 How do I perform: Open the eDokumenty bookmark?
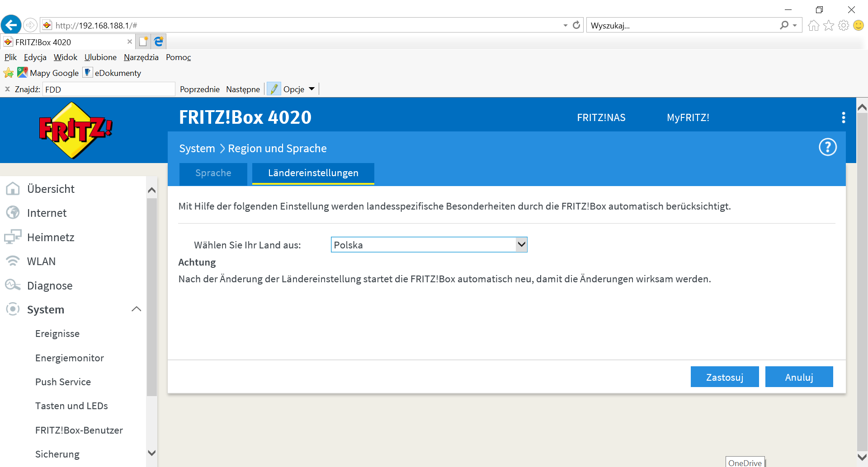tap(112, 73)
